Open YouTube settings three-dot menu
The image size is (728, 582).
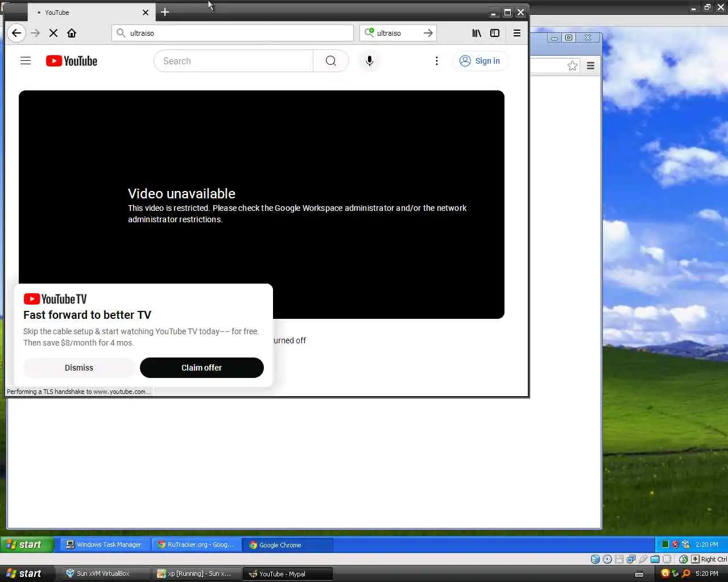coord(437,61)
